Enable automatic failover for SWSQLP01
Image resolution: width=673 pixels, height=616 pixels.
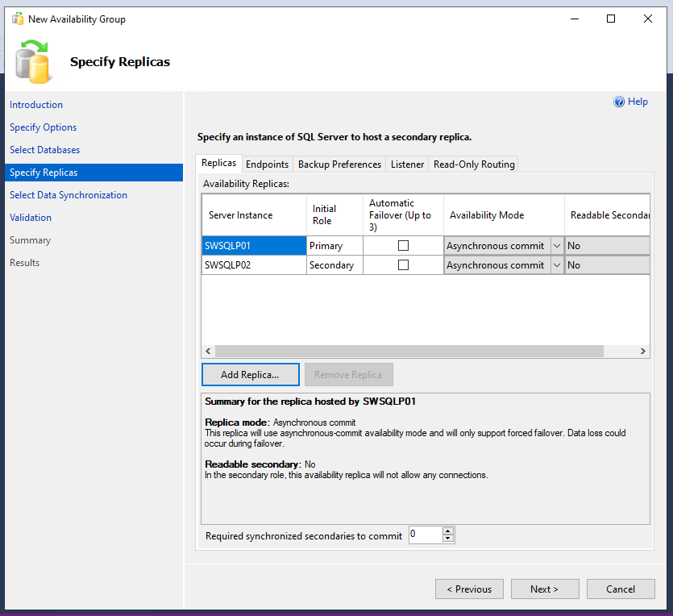tap(403, 246)
